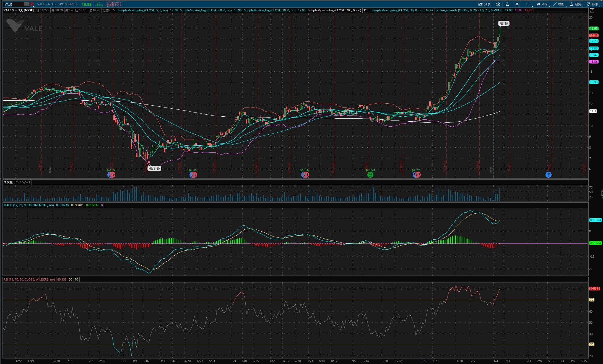Toggle the red symbol link indicator

click(x=32, y=4)
